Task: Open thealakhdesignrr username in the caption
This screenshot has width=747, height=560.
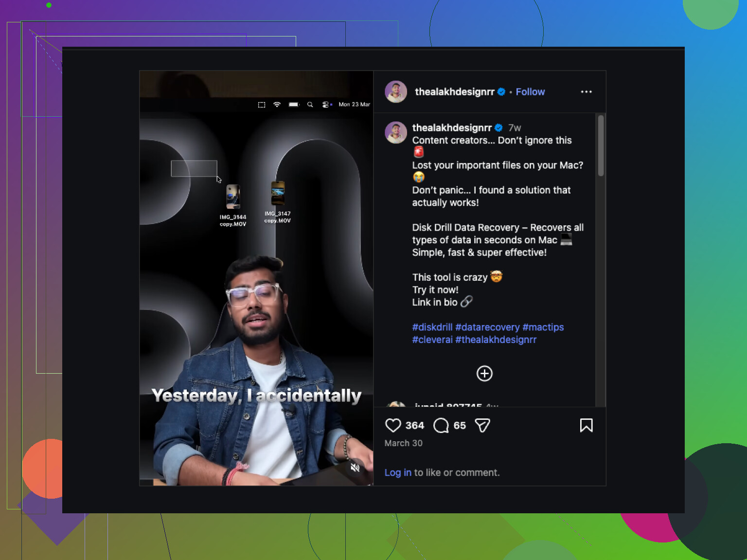Action: coord(452,128)
